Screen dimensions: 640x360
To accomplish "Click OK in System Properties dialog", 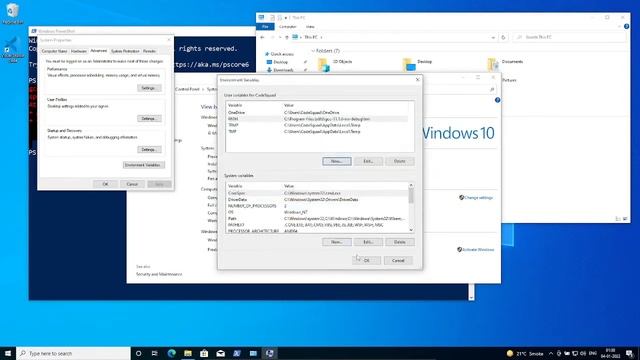I will coord(105,184).
